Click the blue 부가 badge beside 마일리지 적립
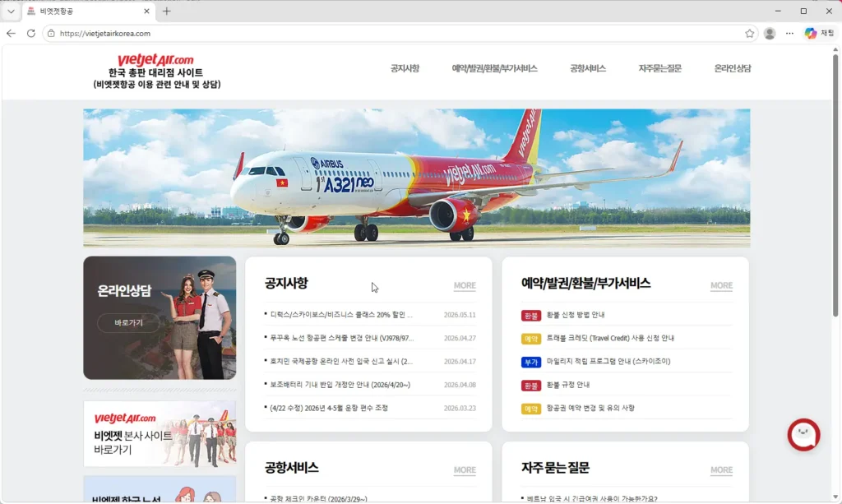 [x=530, y=363]
